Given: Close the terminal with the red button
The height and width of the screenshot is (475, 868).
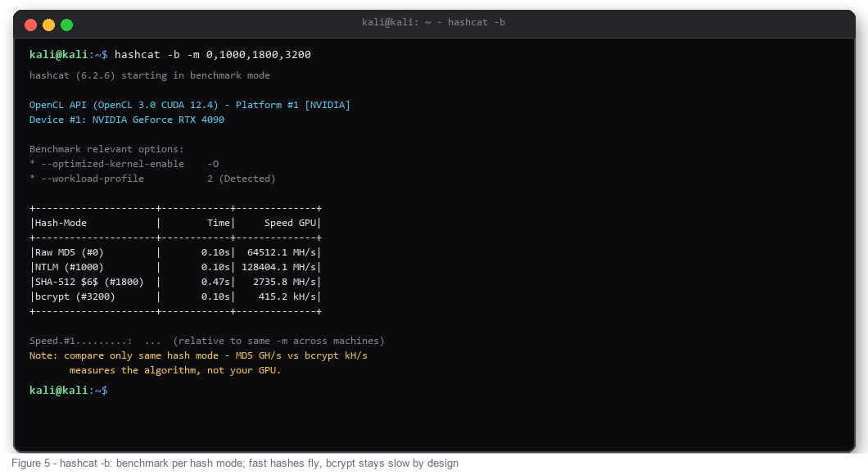Looking at the screenshot, I should pos(31,25).
